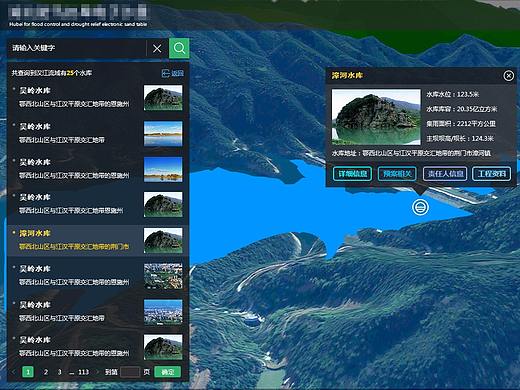Go to page 3 of results

pos(60,372)
